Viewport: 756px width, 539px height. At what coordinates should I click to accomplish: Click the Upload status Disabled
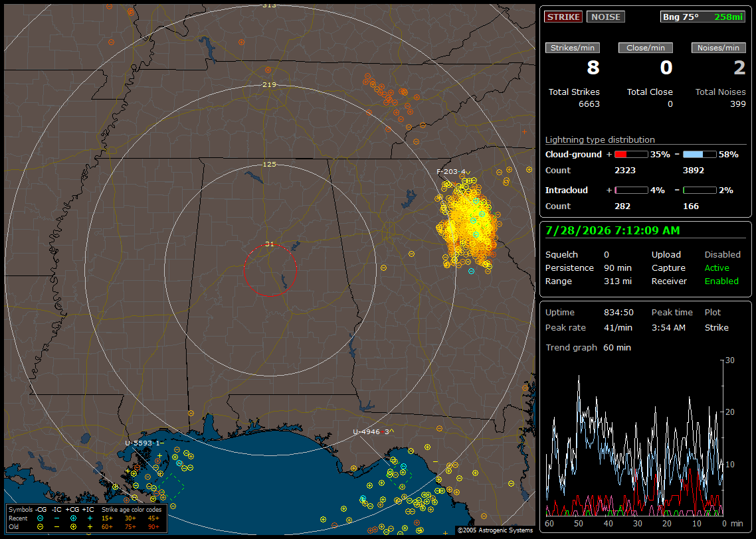click(722, 255)
